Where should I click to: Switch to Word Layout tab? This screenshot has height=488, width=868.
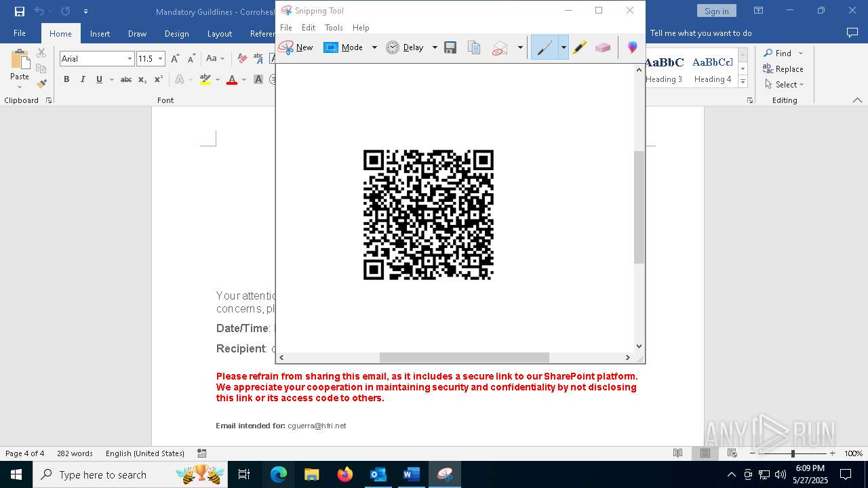tap(219, 33)
